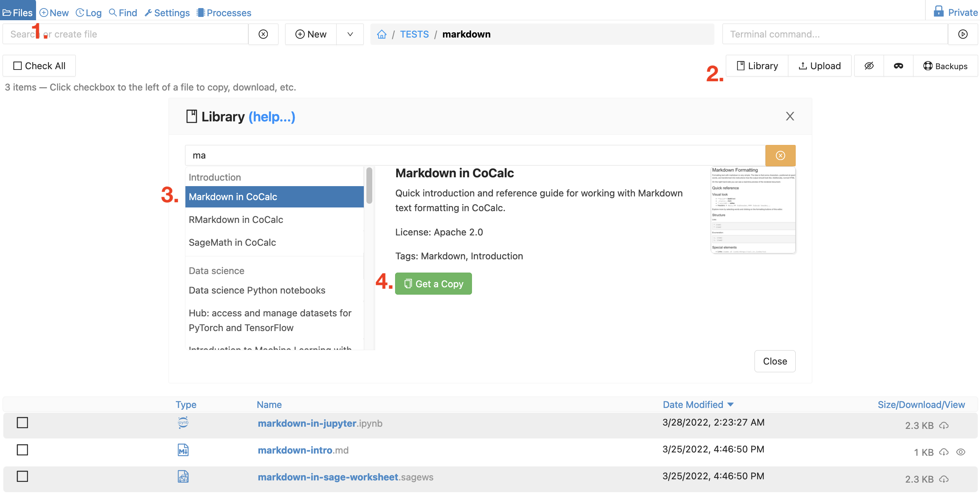
Task: Select checkbox for markdown-intro.md
Action: click(x=22, y=450)
